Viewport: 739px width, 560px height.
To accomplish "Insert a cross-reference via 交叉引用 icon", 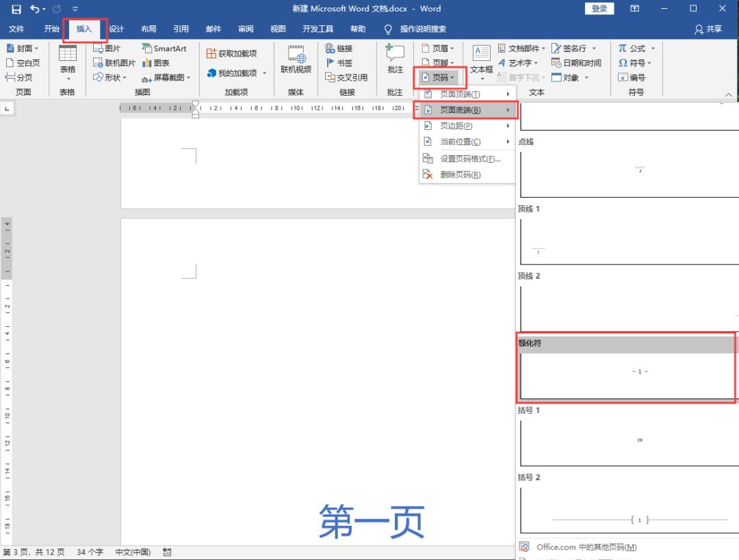I will (348, 77).
